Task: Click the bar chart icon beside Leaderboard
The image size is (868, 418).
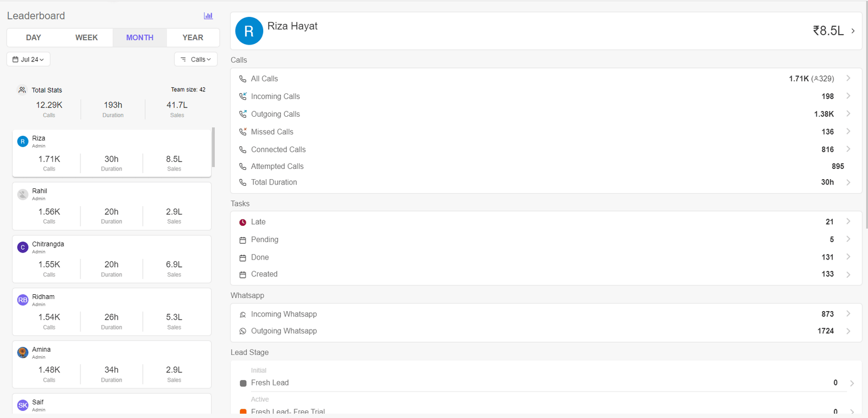Action: [208, 16]
